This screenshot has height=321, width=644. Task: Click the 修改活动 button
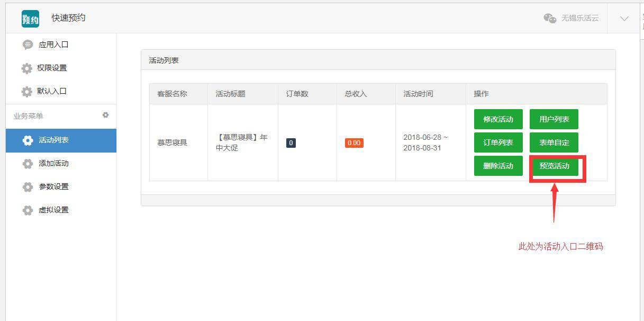[x=497, y=119]
